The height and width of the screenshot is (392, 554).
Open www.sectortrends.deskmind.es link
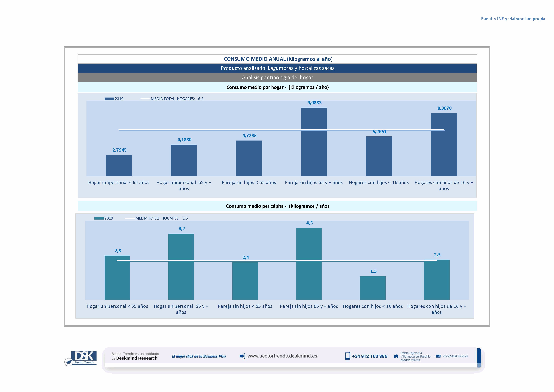282,356
